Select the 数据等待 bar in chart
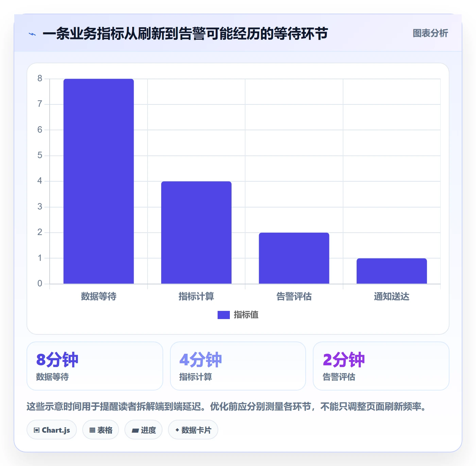Image resolution: width=476 pixels, height=466 pixels. tap(99, 181)
